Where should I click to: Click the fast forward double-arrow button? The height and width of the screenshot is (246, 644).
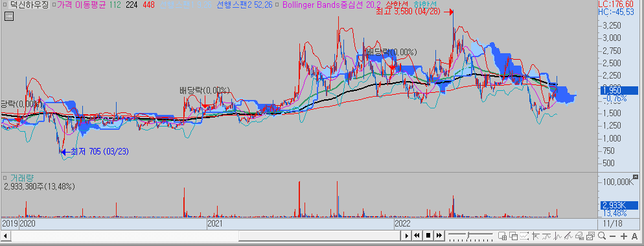coord(439,236)
